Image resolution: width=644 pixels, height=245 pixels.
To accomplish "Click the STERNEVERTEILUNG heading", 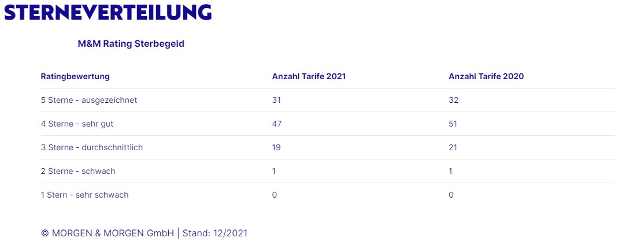I will pyautogui.click(x=108, y=13).
